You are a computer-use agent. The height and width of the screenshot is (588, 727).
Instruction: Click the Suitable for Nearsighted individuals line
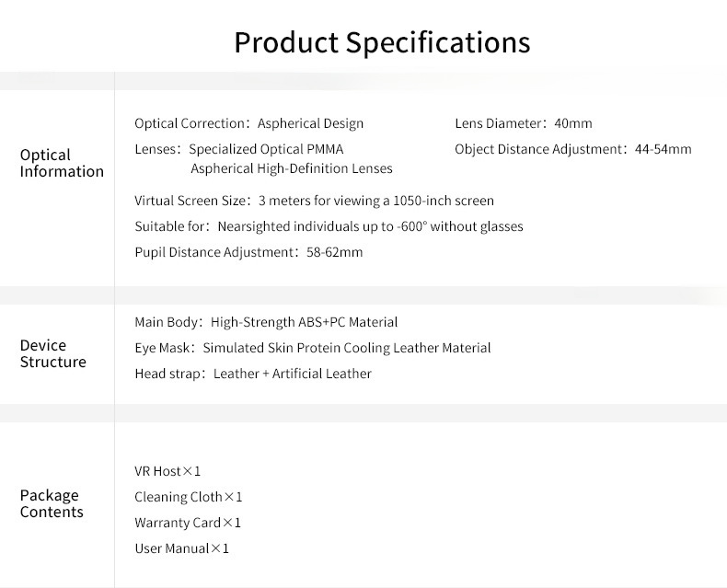pos(329,226)
